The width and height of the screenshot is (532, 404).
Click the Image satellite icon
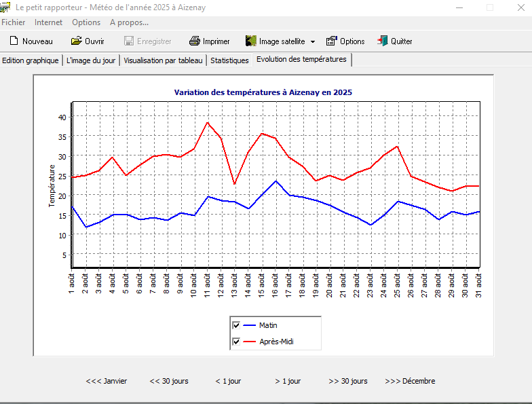[x=250, y=41]
